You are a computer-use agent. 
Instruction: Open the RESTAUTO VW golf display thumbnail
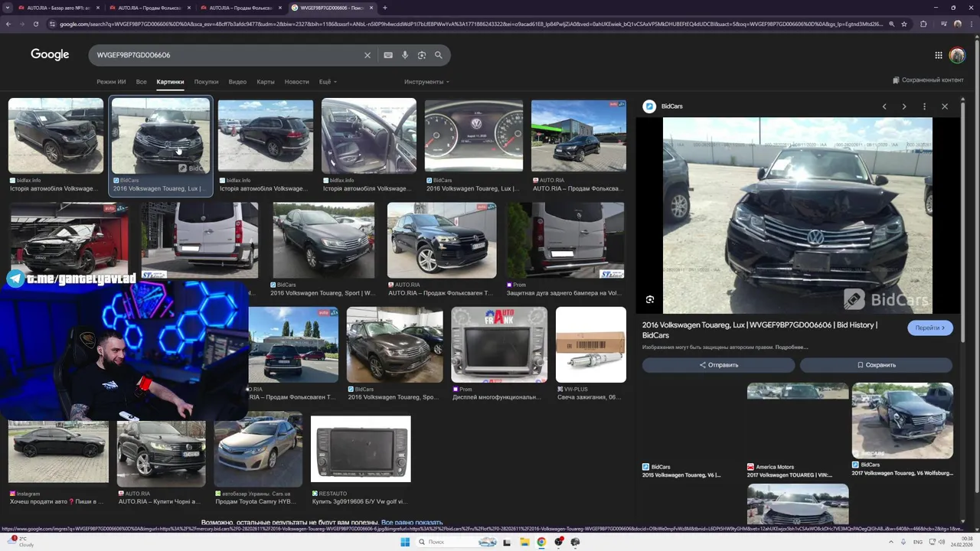pos(361,449)
